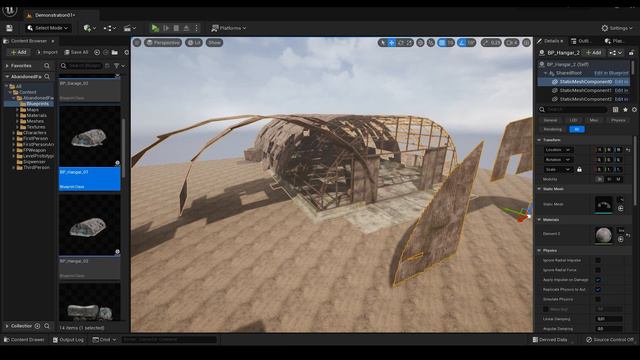640x360 pixels.
Task: Click the Eject button in play controls
Action: (x=186, y=28)
